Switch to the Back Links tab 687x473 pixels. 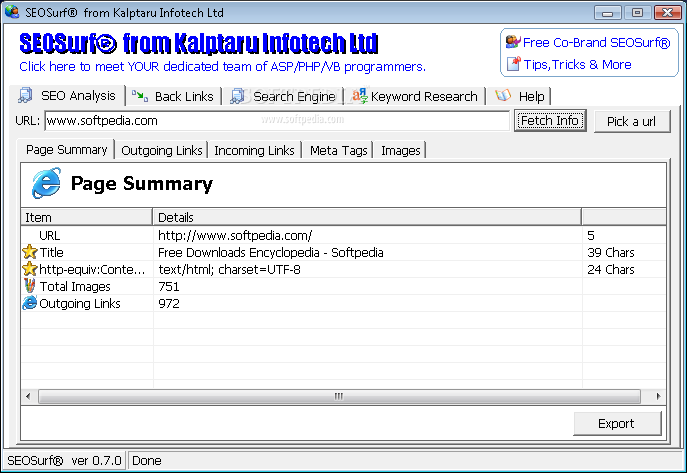pyautogui.click(x=174, y=96)
